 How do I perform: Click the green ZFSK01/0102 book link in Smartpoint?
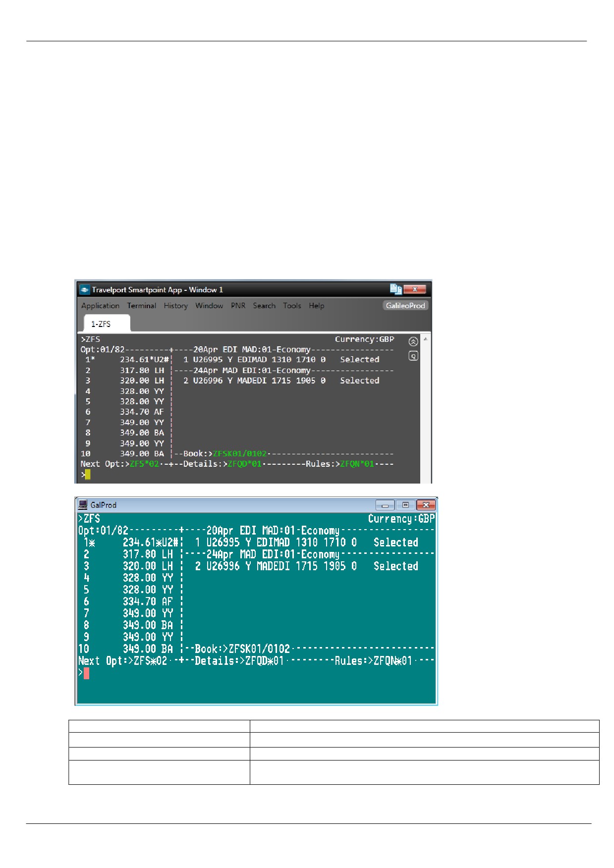240,454
